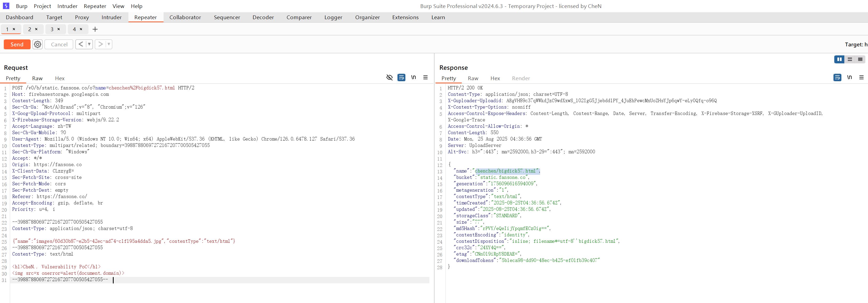Click the JSON metadata line with images name
This screenshot has height=303, width=868.
[124, 241]
